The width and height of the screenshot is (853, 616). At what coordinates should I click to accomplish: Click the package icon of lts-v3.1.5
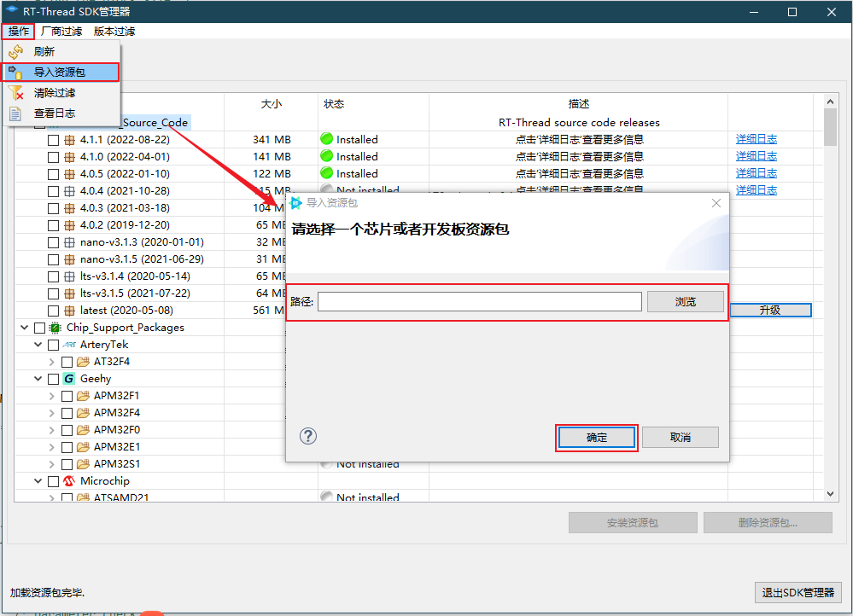(x=70, y=293)
